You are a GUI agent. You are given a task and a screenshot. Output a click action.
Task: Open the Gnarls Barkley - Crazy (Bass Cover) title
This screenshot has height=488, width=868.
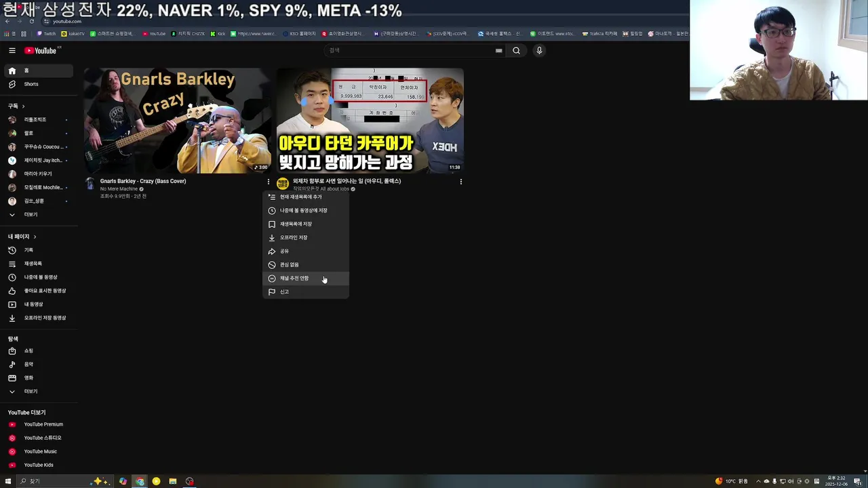click(143, 181)
